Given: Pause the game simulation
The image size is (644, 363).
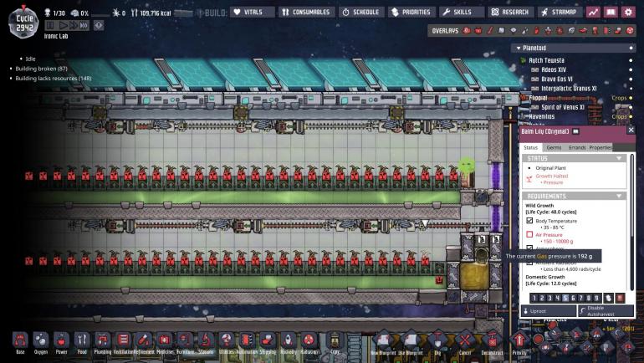Looking at the screenshot, I should click(x=49, y=25).
